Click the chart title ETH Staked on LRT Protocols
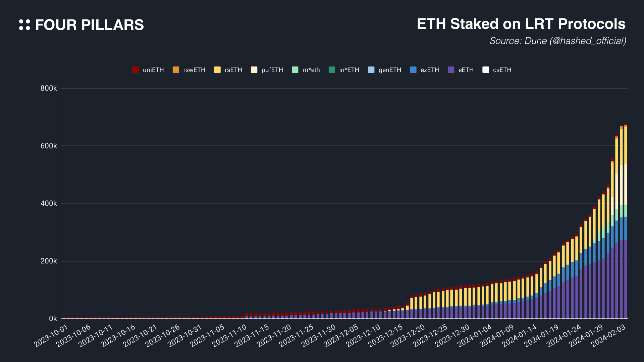644x362 pixels. (x=521, y=24)
